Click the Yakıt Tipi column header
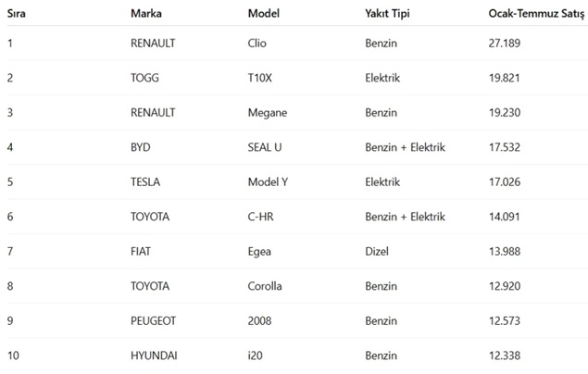This screenshot has height=374, width=588. [387, 14]
